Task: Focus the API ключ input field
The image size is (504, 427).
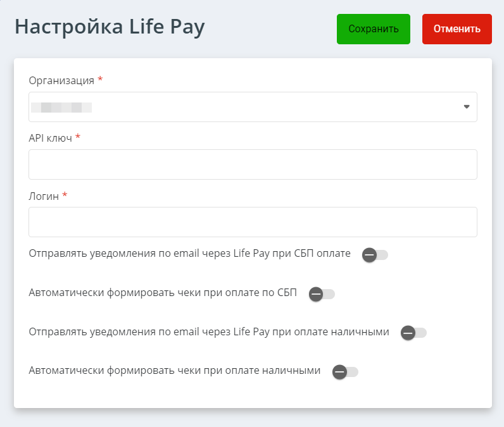Action: [253, 164]
